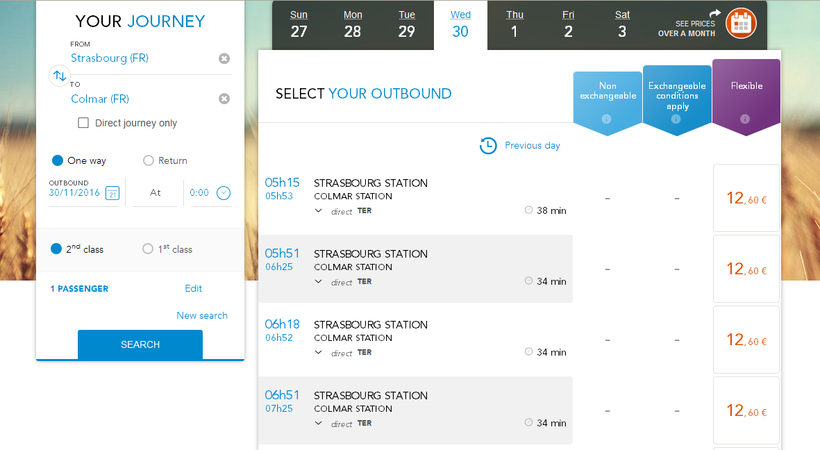Switch to the Thursday 1 date tab
Viewport: 820px width, 450px height.
(515, 24)
